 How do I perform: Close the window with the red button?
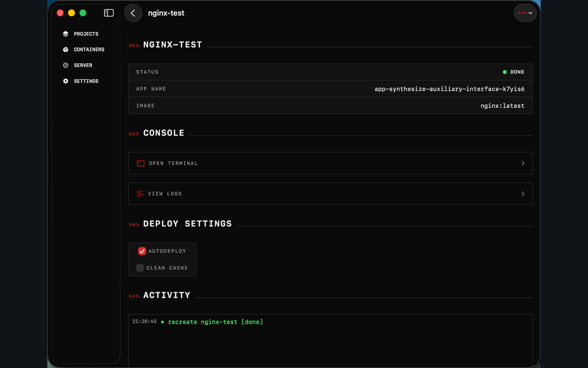pyautogui.click(x=60, y=13)
